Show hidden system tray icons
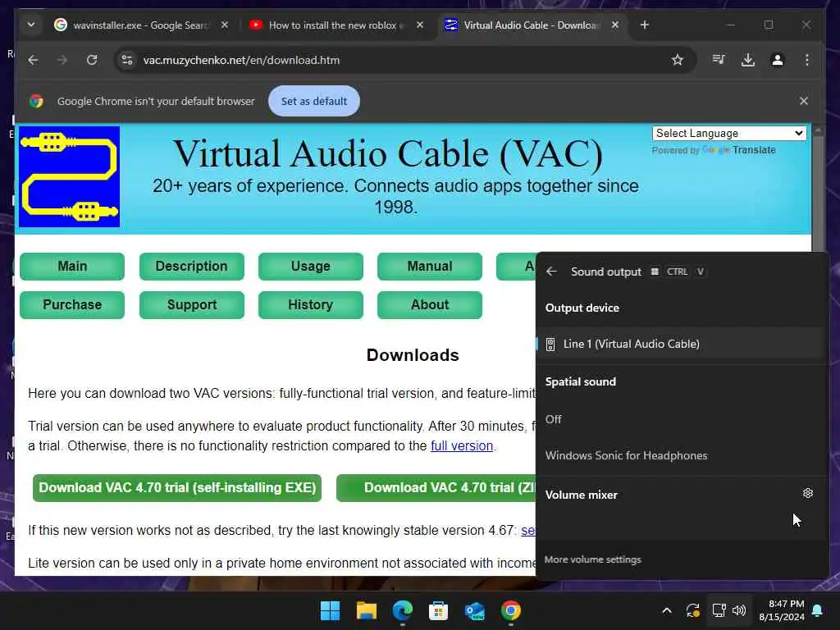 click(x=667, y=610)
